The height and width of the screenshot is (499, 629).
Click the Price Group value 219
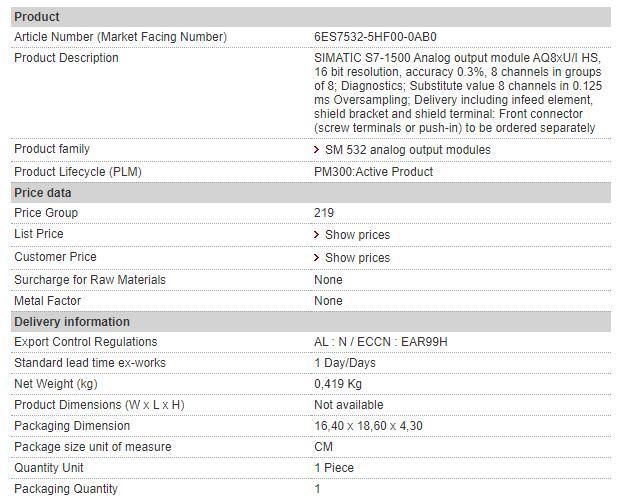[324, 213]
